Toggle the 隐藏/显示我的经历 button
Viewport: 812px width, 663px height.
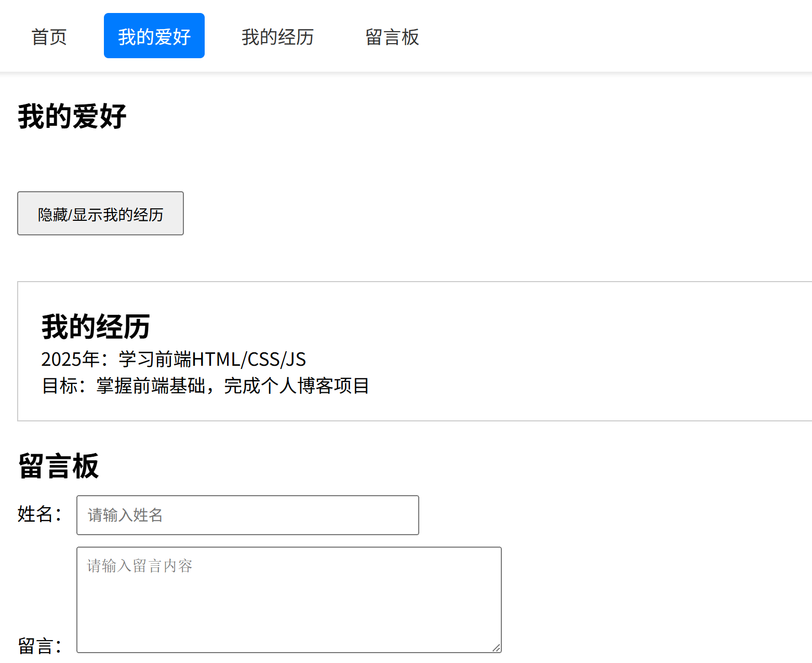coord(100,214)
